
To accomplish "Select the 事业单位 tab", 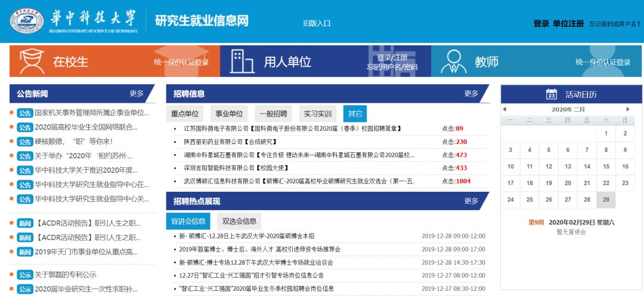I will 229,113.
